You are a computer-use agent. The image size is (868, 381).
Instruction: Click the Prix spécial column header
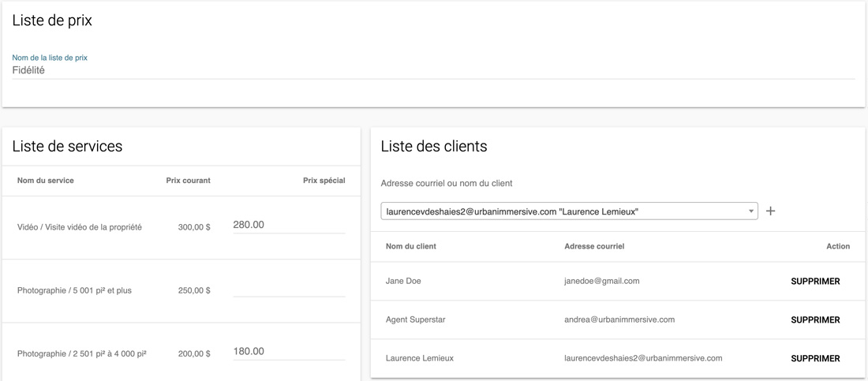coord(324,181)
